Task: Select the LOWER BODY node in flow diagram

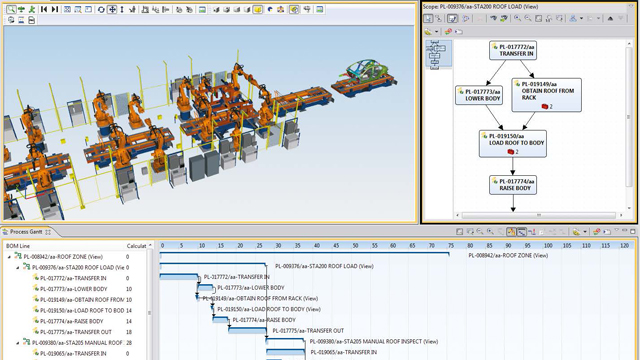Action: tap(479, 95)
